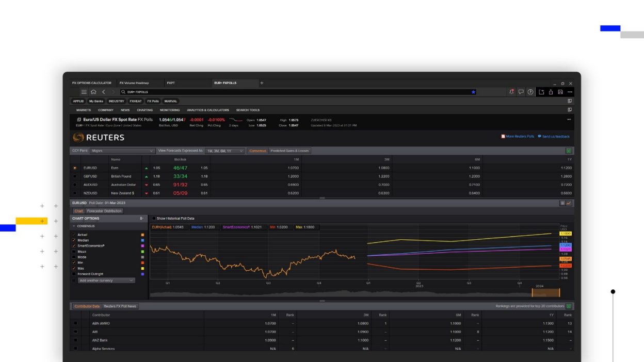Open the Reuters FX Poll News tab

point(120,306)
